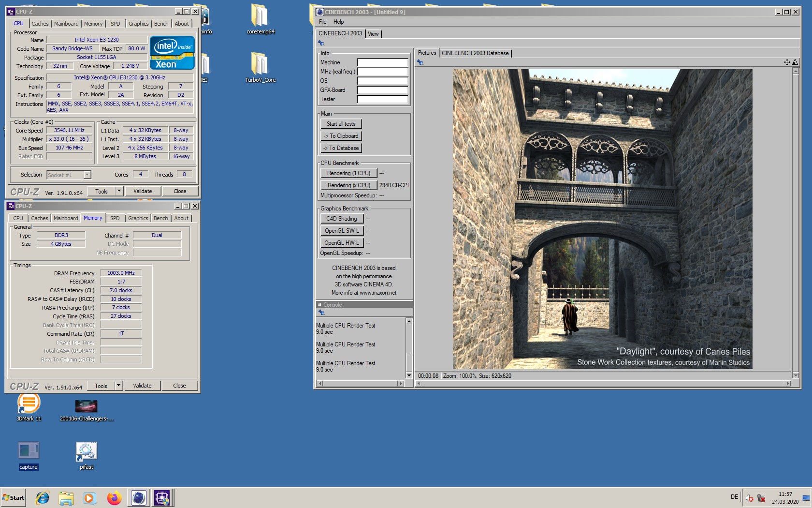This screenshot has width=812, height=508.
Task: Open SPD tab in top CPU-Z window
Action: click(x=115, y=24)
